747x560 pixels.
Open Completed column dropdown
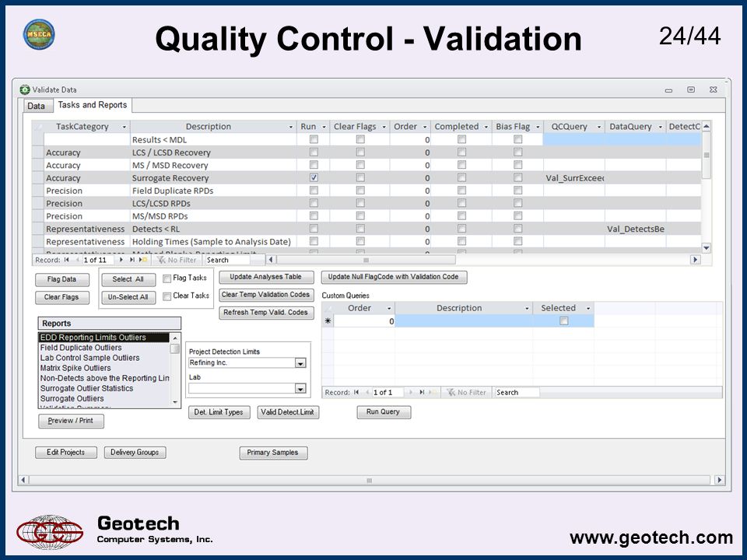click(x=486, y=127)
